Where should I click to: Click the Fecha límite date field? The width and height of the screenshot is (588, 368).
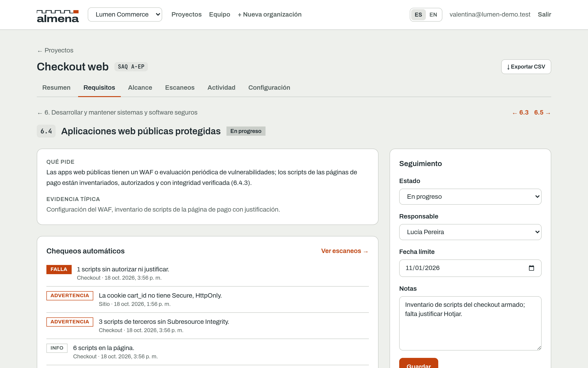click(470, 268)
